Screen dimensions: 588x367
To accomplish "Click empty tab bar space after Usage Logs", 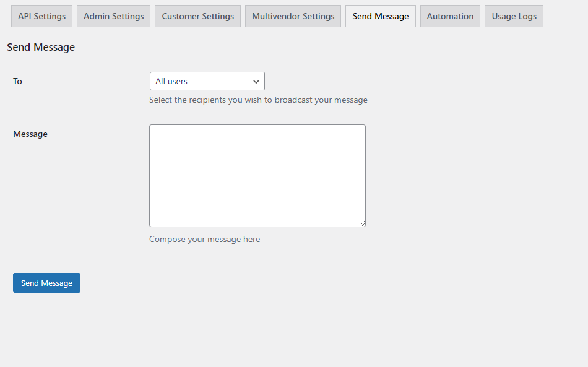I will click(x=564, y=16).
